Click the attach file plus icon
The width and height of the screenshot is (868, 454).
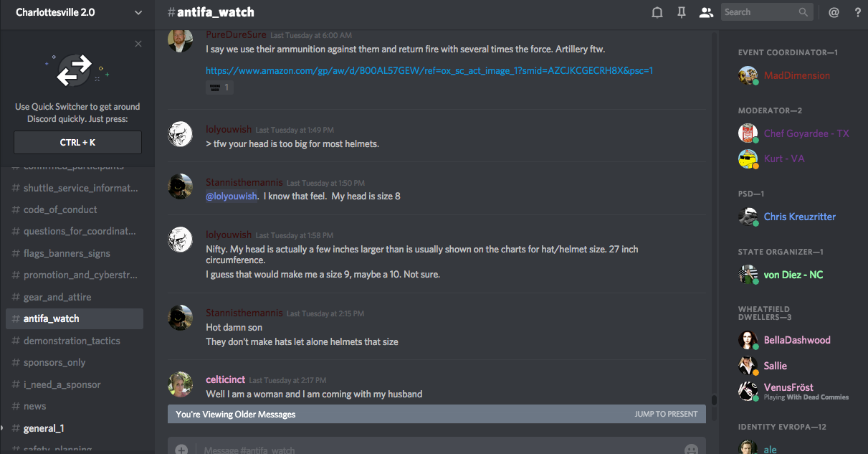point(182,449)
